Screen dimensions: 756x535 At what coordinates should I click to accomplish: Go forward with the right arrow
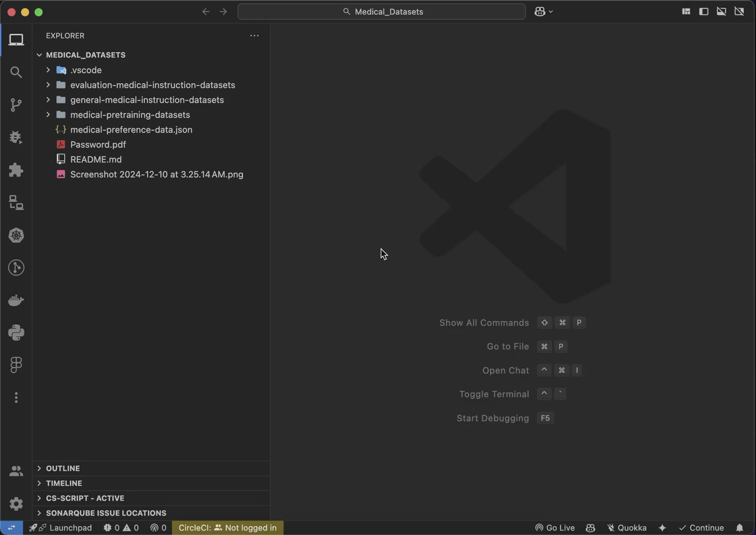pyautogui.click(x=223, y=11)
